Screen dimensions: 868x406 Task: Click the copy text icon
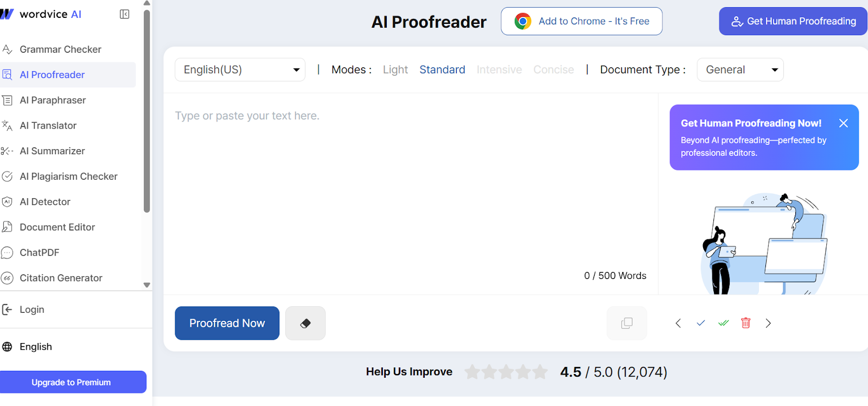[627, 323]
